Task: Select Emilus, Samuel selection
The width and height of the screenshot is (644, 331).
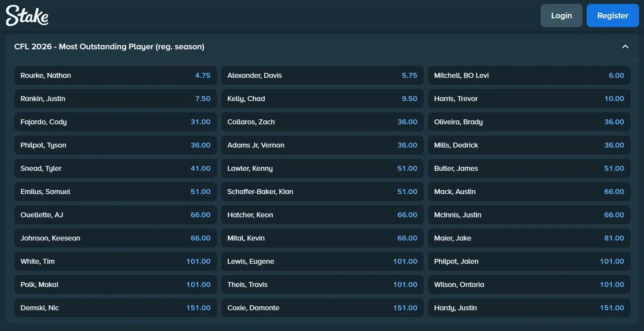Action: [x=115, y=192]
